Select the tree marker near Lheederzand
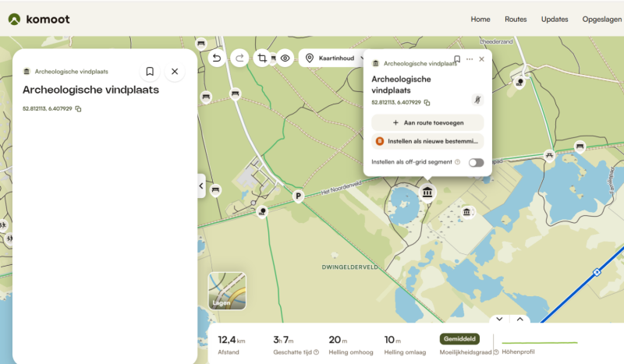624x364 pixels. click(519, 83)
